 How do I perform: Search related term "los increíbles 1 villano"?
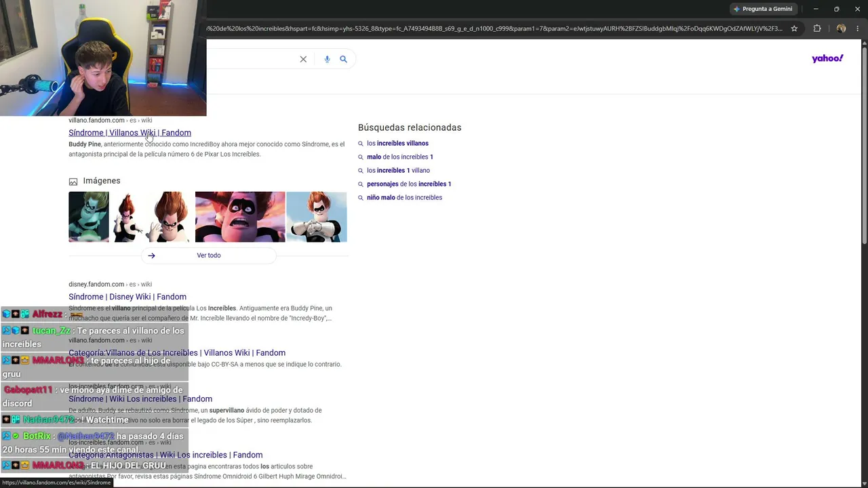[398, 171]
